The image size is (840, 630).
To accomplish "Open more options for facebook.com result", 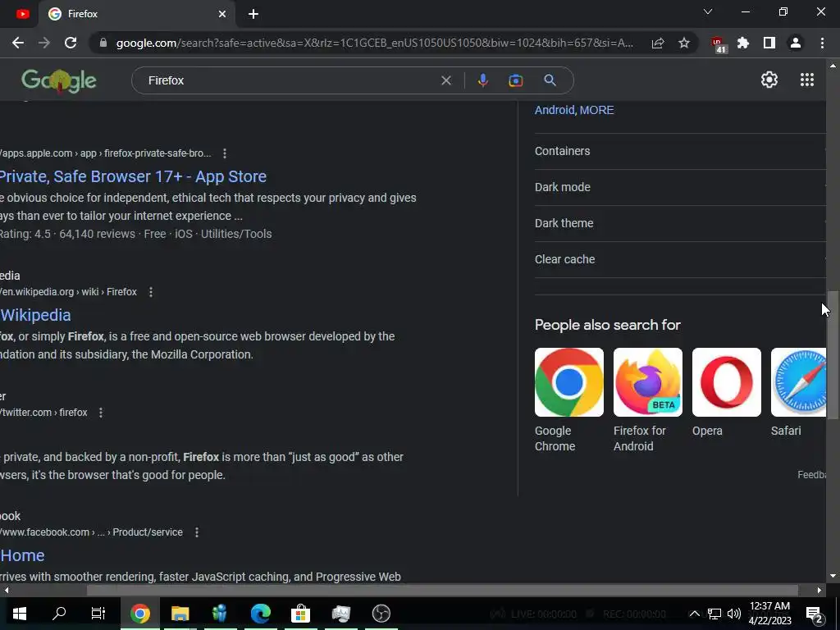I will tap(197, 532).
